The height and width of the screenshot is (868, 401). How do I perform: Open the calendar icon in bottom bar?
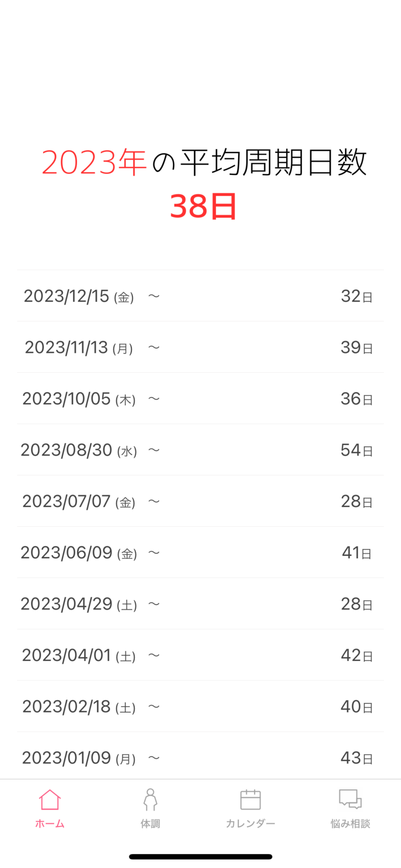point(250,799)
